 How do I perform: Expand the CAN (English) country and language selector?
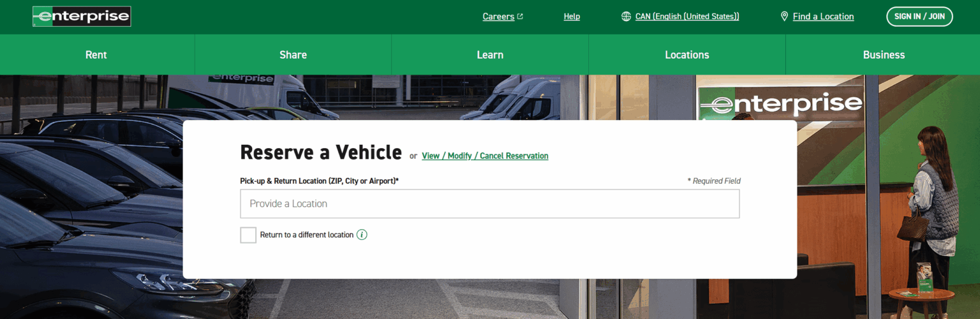coord(687,17)
